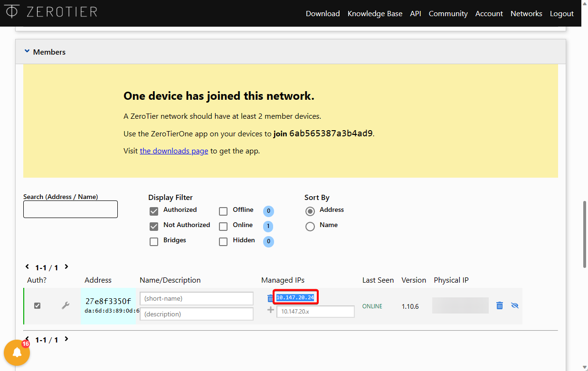Click the short-name input field
Image resolution: width=588 pixels, height=371 pixels.
[197, 298]
